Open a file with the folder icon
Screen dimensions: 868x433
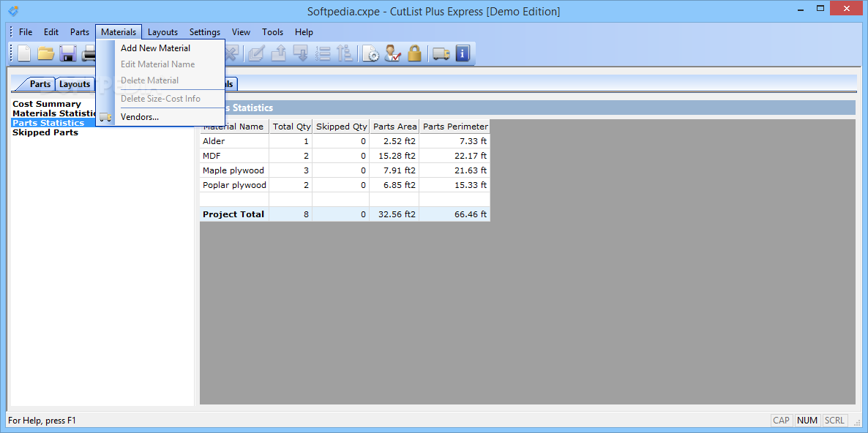[46, 53]
